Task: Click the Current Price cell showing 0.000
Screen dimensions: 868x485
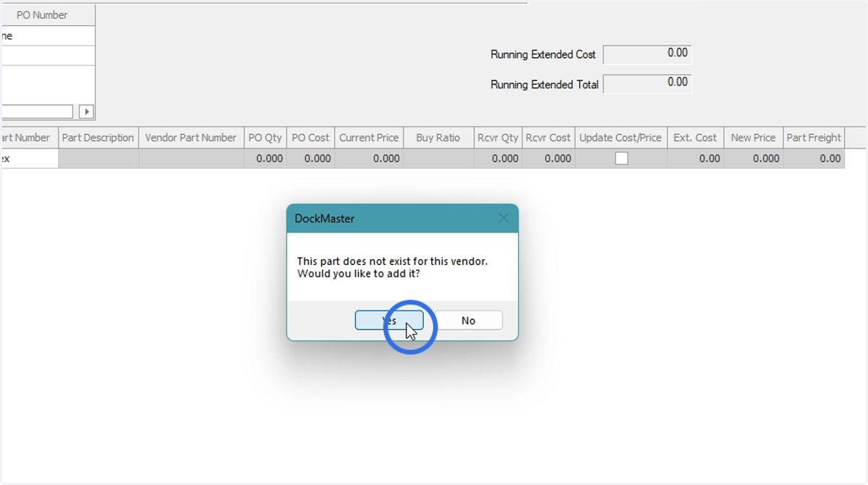Action: click(369, 159)
